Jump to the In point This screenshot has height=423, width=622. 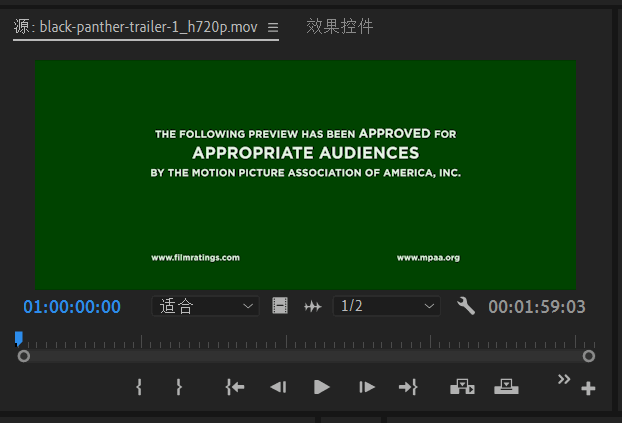(x=235, y=387)
